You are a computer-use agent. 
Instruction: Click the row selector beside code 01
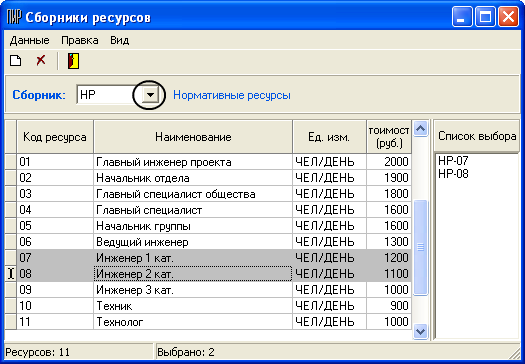(11, 162)
